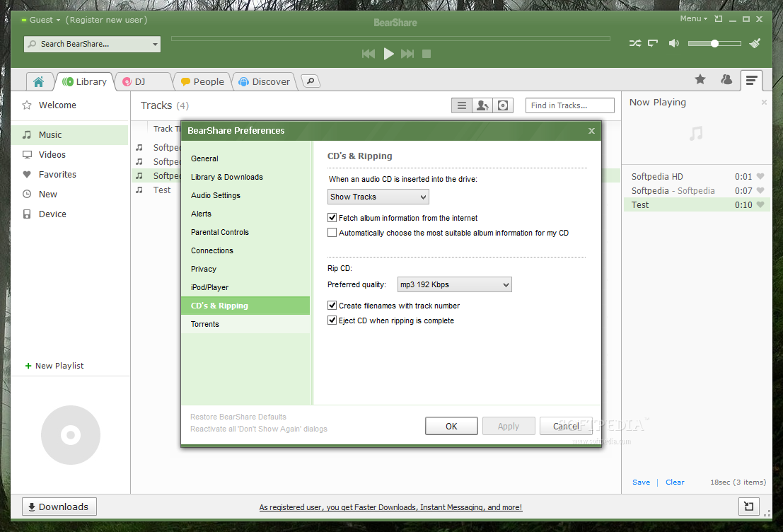
Task: Click the previous track button
Action: pos(369,54)
